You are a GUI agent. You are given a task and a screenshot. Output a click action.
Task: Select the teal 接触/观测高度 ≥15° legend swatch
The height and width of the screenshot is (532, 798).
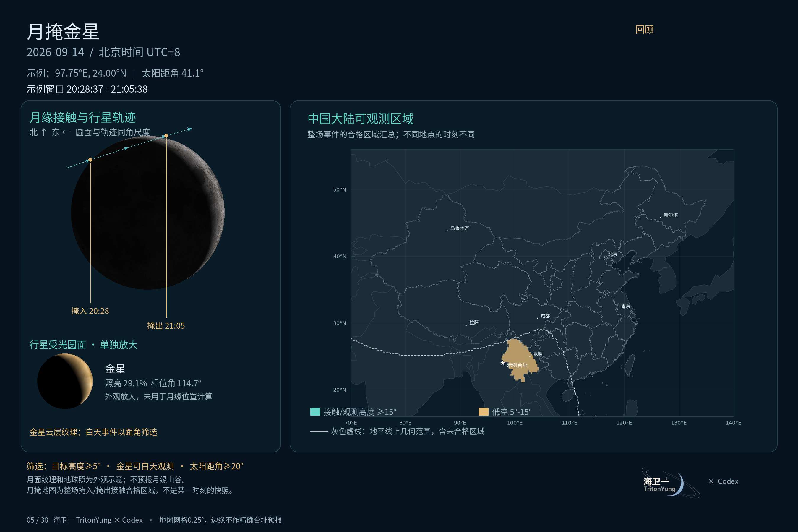[315, 411]
